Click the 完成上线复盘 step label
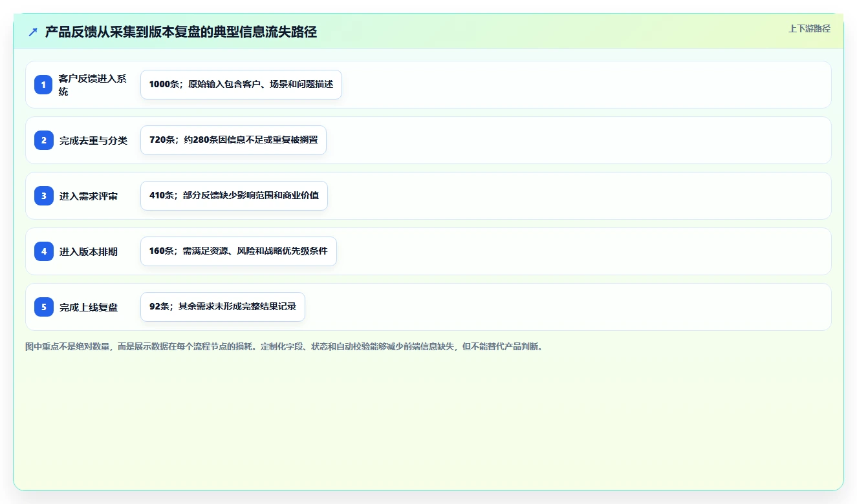The width and height of the screenshot is (857, 504). (89, 307)
